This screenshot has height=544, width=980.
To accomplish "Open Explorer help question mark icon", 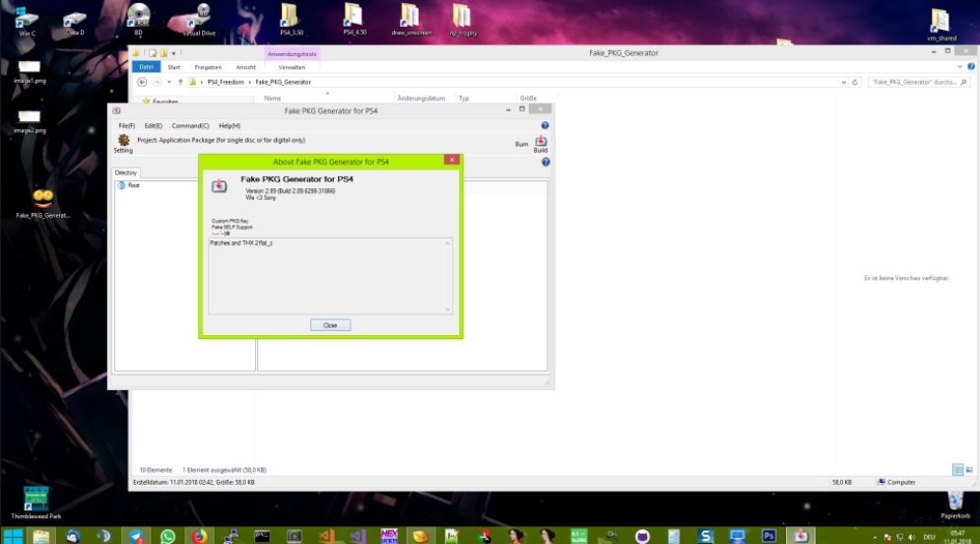I will [970, 67].
